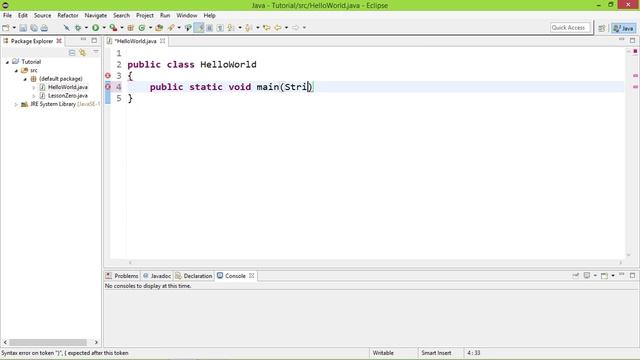Click the Open Perspective icon

coord(602,28)
